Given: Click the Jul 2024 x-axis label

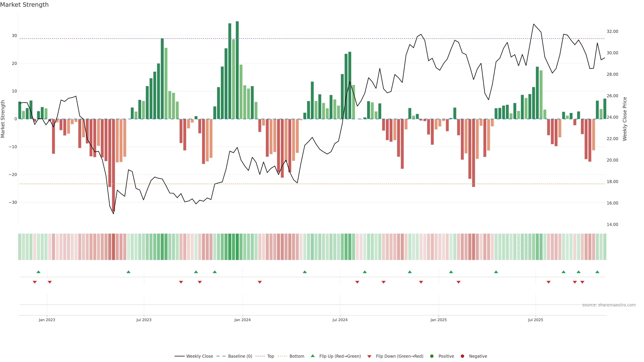Looking at the screenshot, I should (340, 320).
